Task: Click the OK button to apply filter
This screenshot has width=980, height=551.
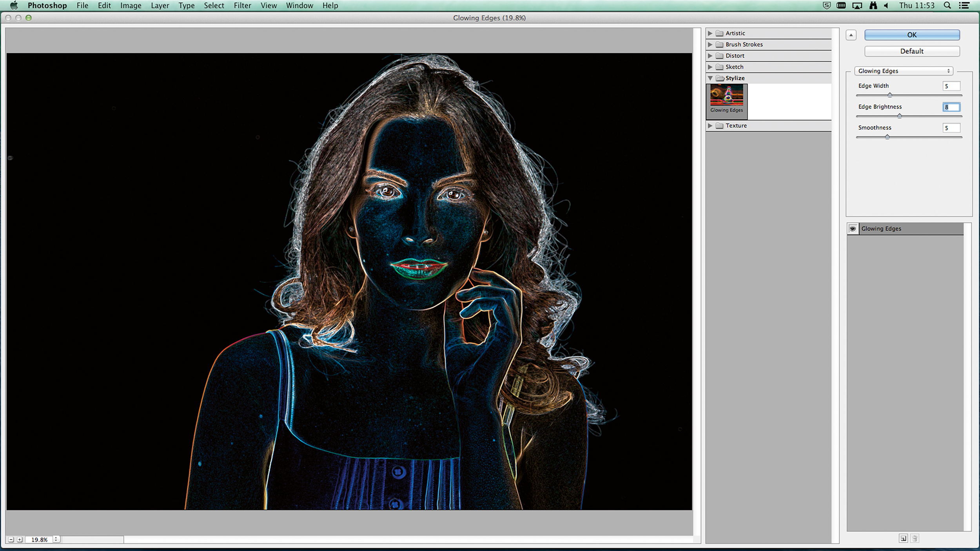Action: [x=912, y=34]
